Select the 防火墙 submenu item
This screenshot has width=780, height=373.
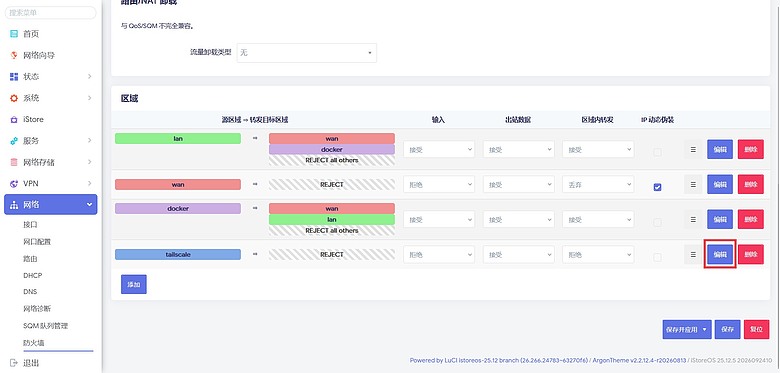tap(34, 343)
